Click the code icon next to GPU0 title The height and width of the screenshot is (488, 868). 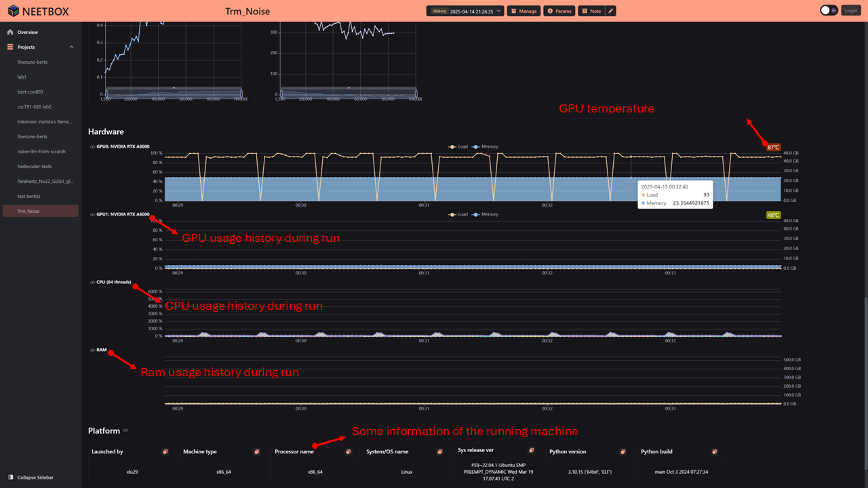point(92,146)
